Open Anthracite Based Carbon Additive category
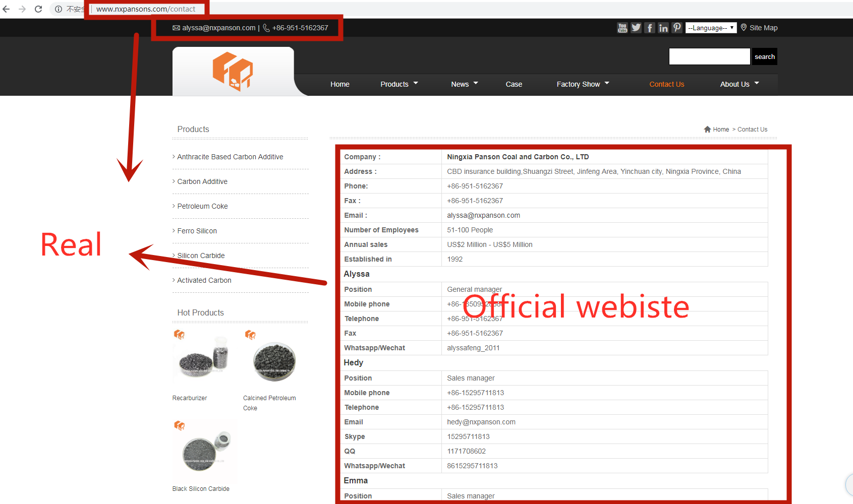The height and width of the screenshot is (504, 853). coord(230,157)
